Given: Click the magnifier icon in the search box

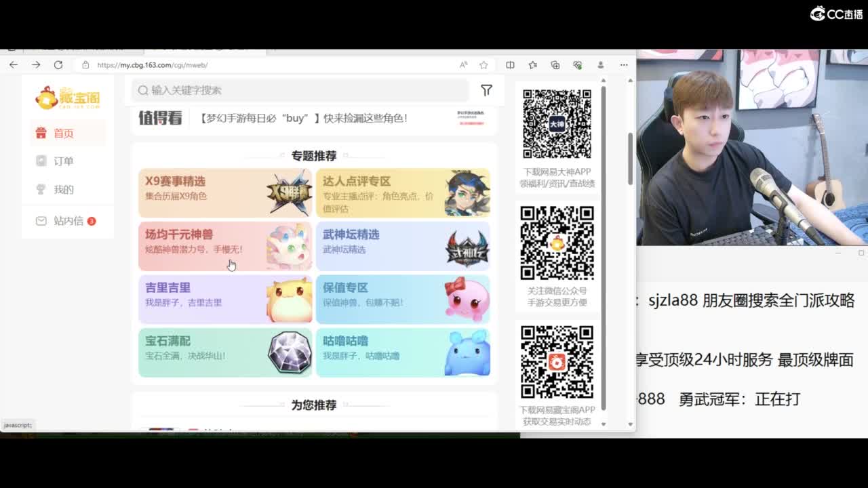Looking at the screenshot, I should click(143, 90).
